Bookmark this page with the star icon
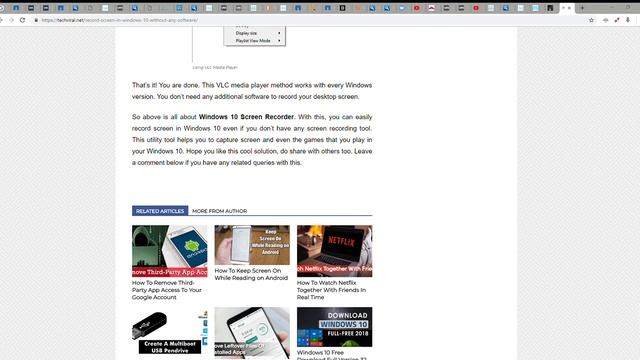The height and width of the screenshot is (360, 640). point(591,20)
